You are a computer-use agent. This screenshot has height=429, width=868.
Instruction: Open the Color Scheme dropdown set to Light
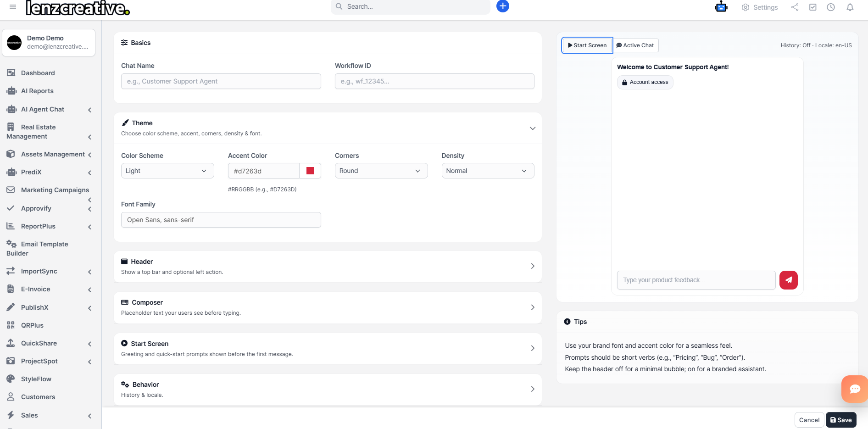click(167, 170)
